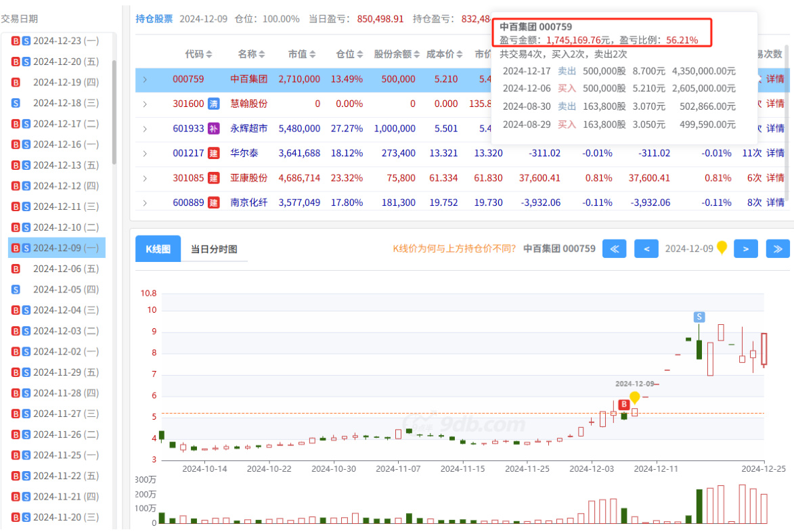Open 详情 for 华尔泰 row
This screenshot has width=794, height=532.
[x=775, y=153]
